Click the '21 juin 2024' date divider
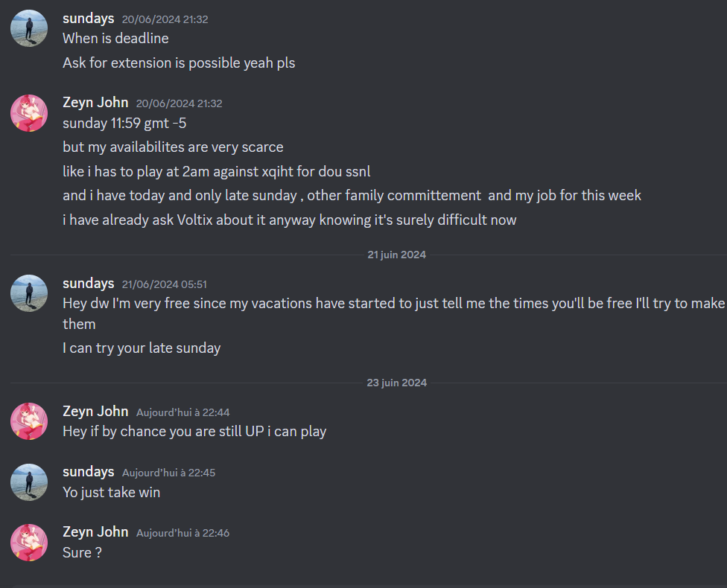 (396, 255)
